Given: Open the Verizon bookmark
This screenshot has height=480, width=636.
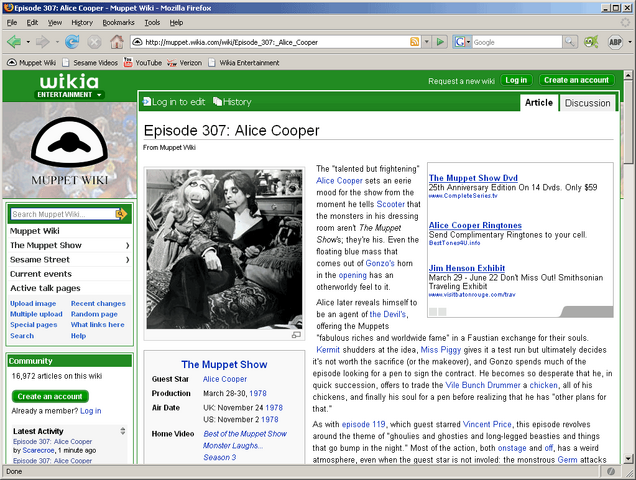Looking at the screenshot, I should point(185,63).
